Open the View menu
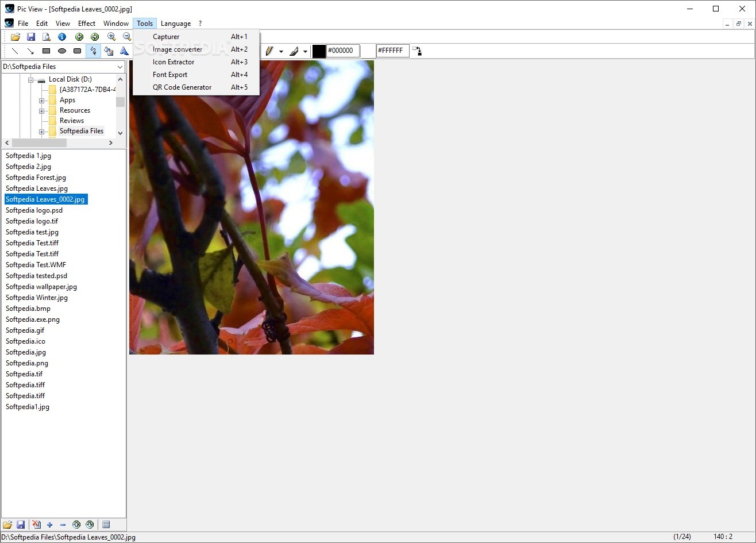 (63, 24)
